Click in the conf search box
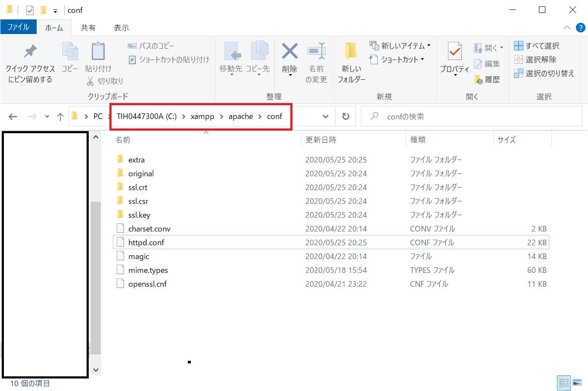The image size is (588, 391). click(x=472, y=116)
